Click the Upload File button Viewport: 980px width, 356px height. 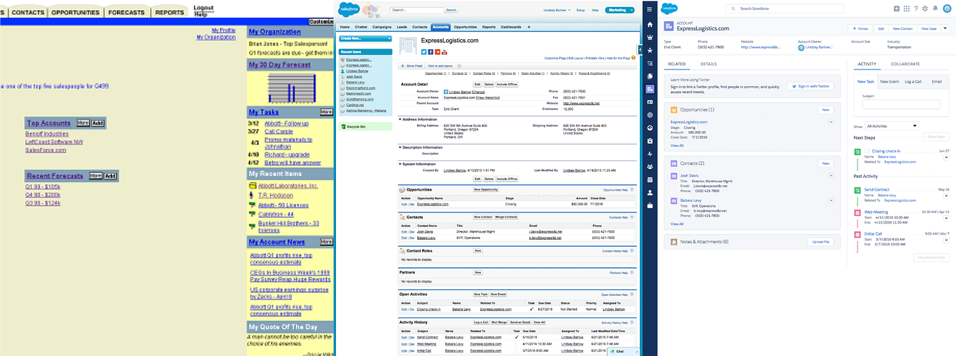coord(821,242)
